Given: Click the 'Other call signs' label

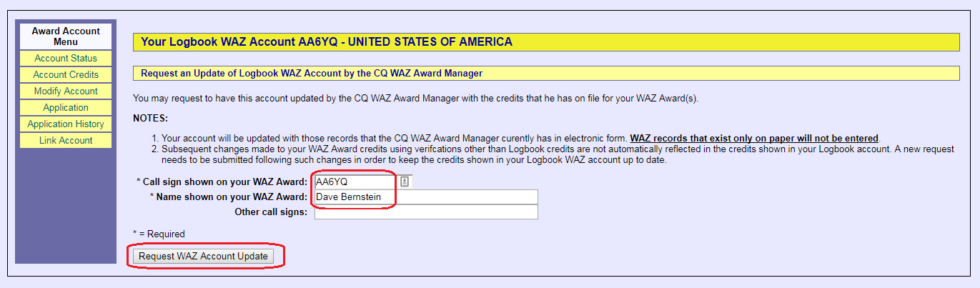Looking at the screenshot, I should pyautogui.click(x=271, y=212).
